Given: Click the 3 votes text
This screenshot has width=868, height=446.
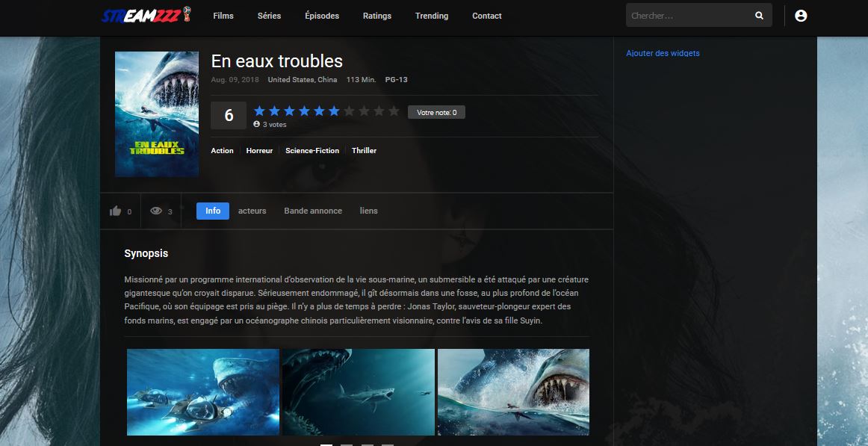Looking at the screenshot, I should click(x=275, y=125).
